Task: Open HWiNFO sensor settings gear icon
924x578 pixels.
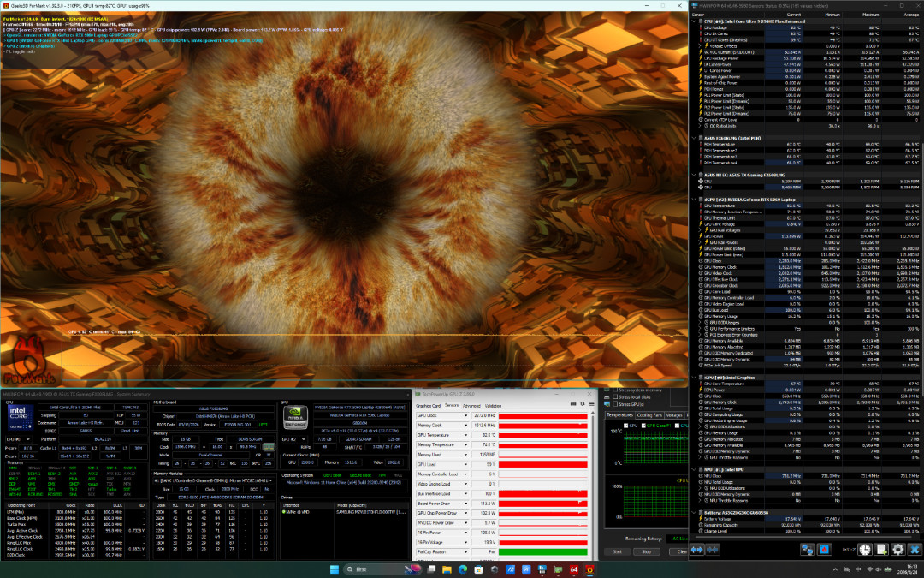Action: pyautogui.click(x=898, y=550)
